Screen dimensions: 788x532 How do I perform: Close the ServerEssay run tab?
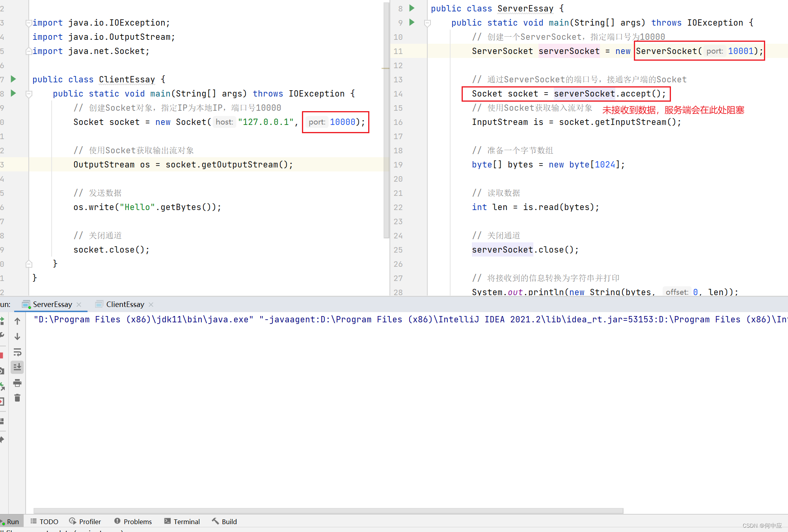[x=79, y=304]
